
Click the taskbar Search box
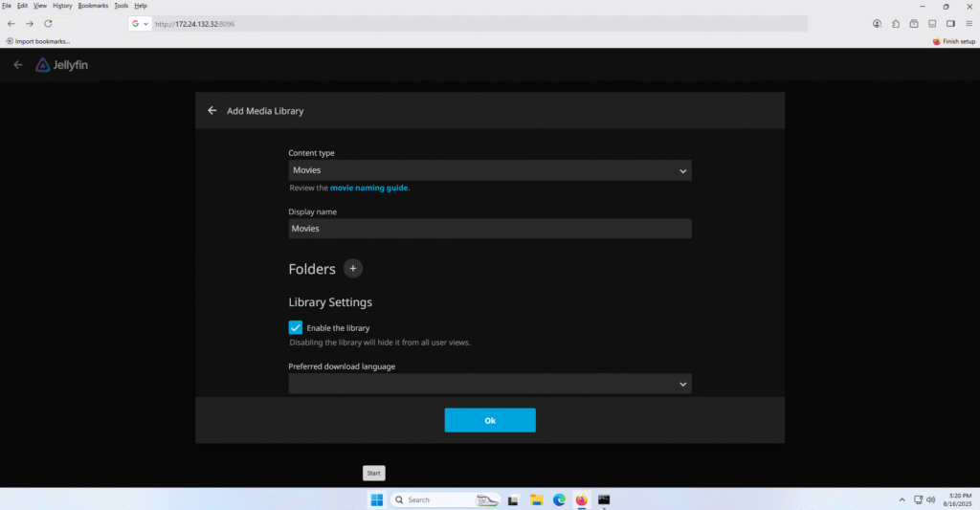pos(446,500)
